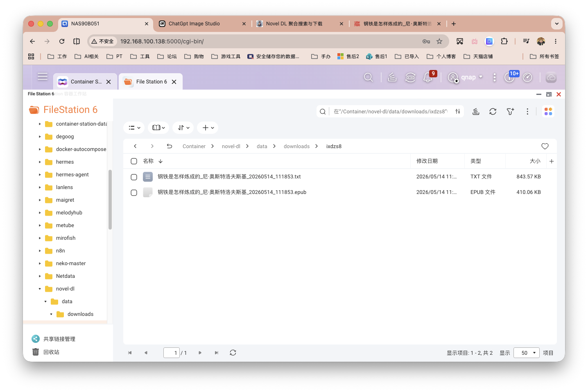
Task: Open a new browser tab
Action: click(454, 24)
